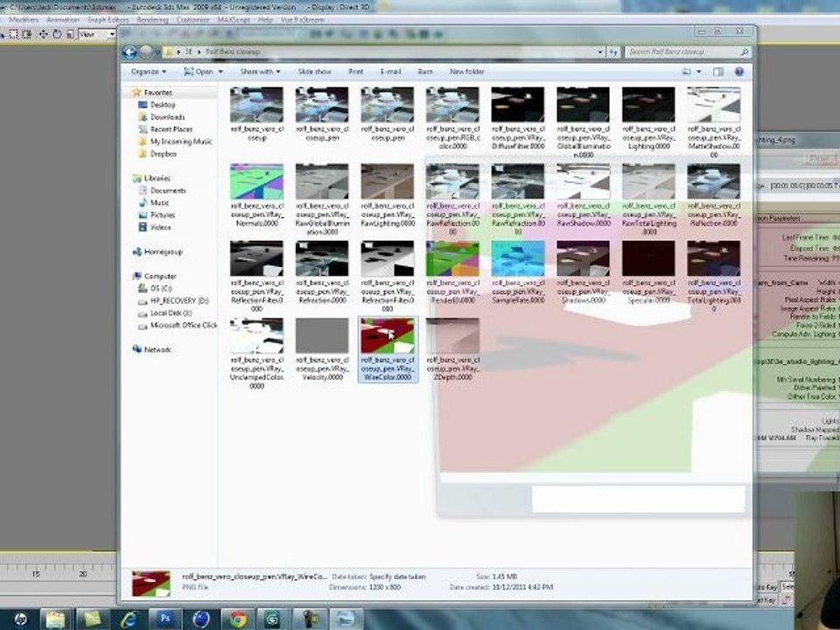The height and width of the screenshot is (630, 840).
Task: Open the Share with dropdown
Action: [x=260, y=71]
